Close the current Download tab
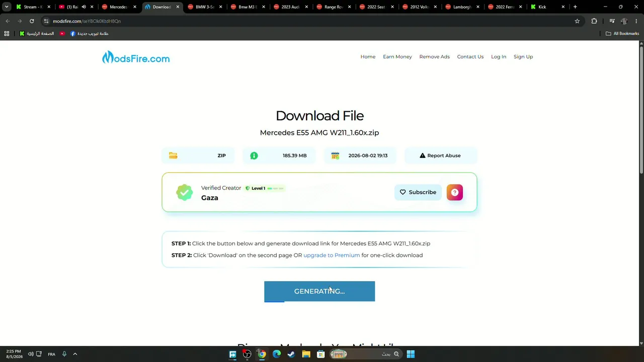 [x=178, y=7]
